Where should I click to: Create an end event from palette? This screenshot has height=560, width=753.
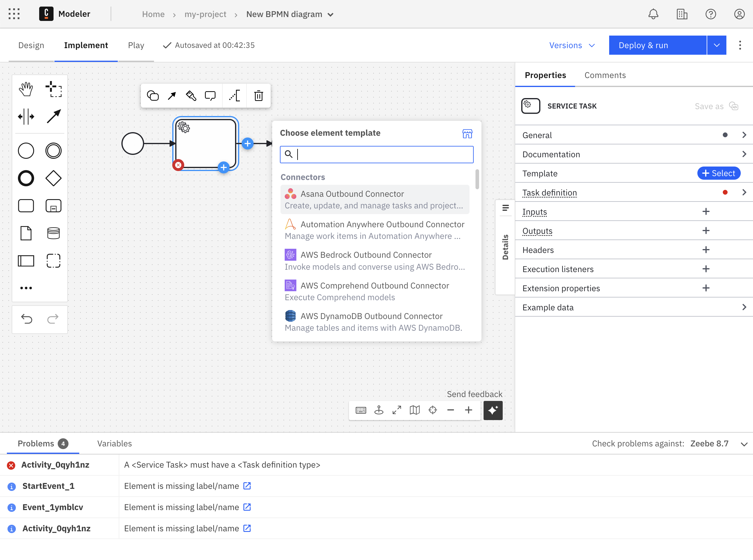pyautogui.click(x=26, y=178)
